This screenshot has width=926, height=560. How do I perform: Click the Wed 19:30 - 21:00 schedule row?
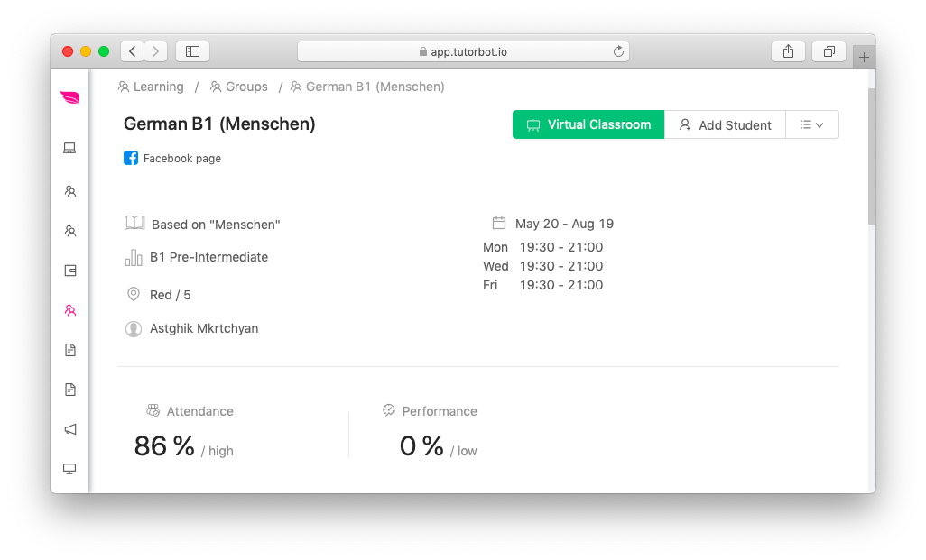pos(542,266)
